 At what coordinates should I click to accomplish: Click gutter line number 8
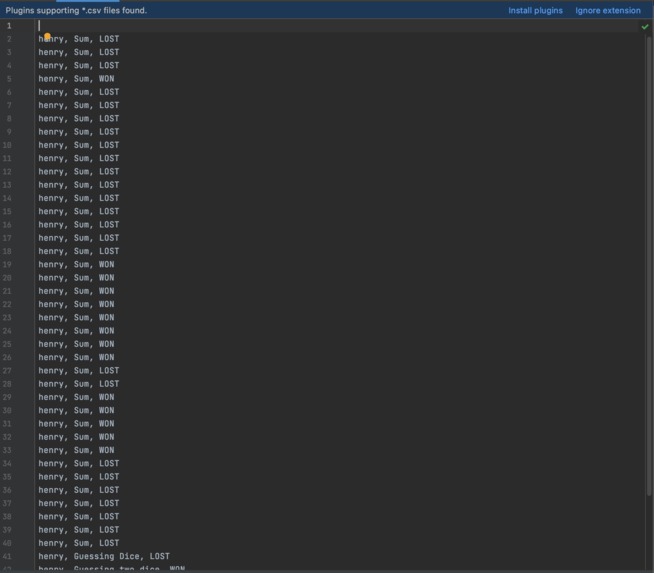pyautogui.click(x=9, y=118)
